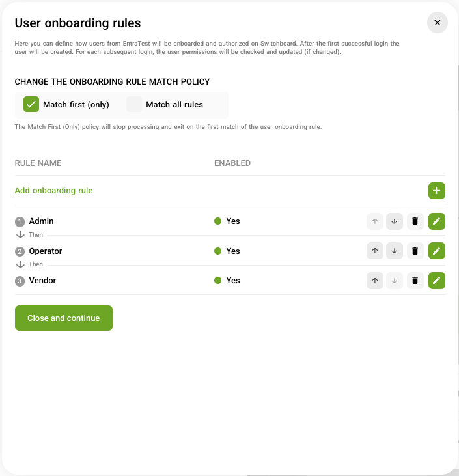Move the Admin rule down
Screen dimensions: 459x476
[x=394, y=221]
